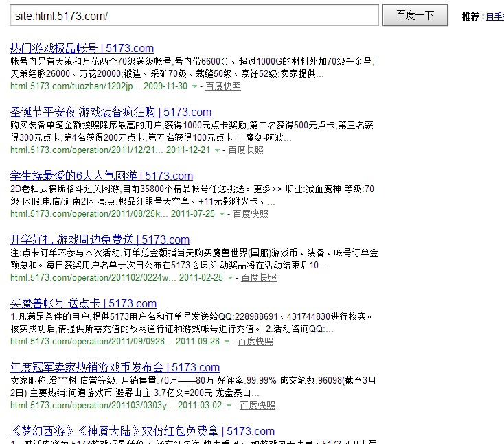504x444 pixels.
Task: Expand dropdown arrow next to 2011-07-25
Action: tap(222, 214)
